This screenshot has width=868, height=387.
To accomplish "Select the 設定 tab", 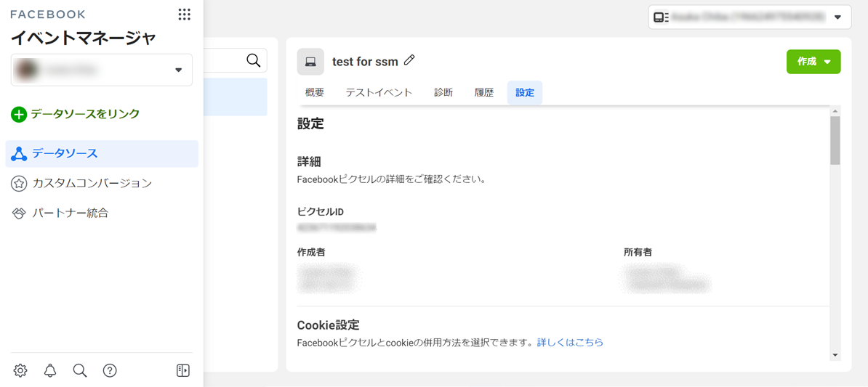I will click(525, 92).
